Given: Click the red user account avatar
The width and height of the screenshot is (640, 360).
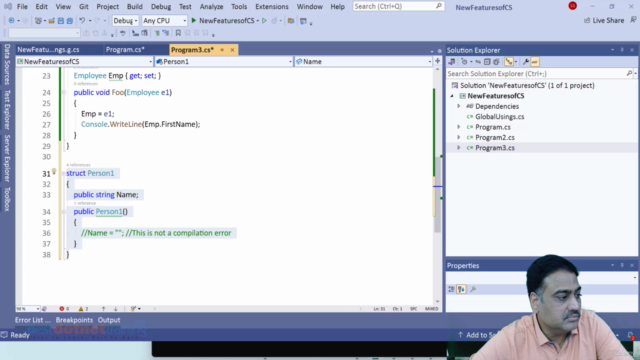Looking at the screenshot, I should coord(573,6).
